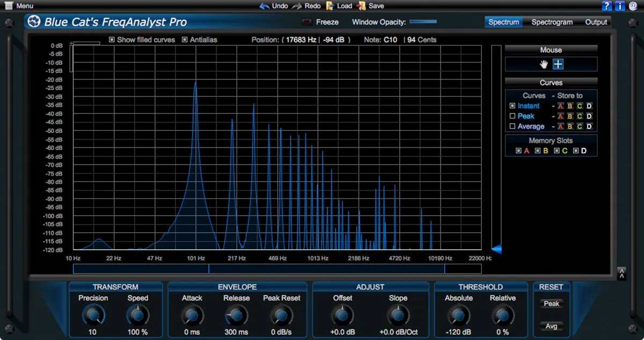Click the Precision value 10
Image resolution: width=644 pixels, height=340 pixels.
coord(93,332)
